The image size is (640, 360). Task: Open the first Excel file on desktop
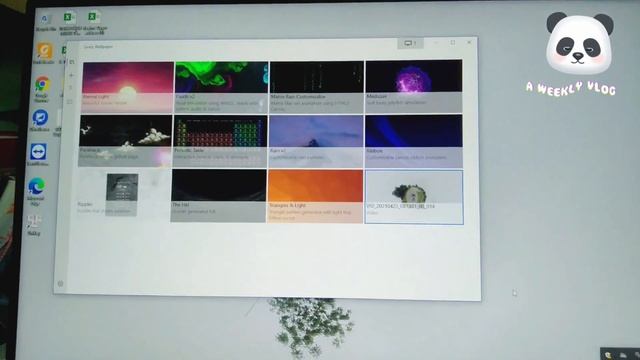click(69, 22)
